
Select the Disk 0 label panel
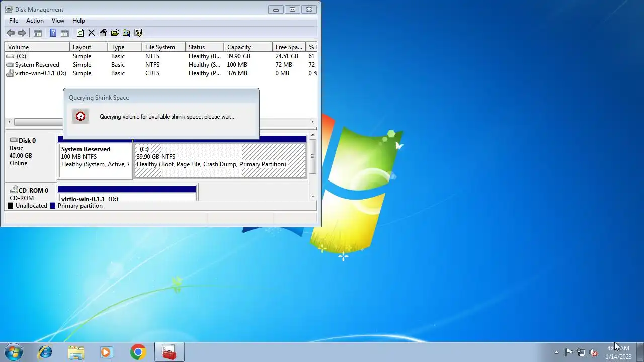pos(31,157)
